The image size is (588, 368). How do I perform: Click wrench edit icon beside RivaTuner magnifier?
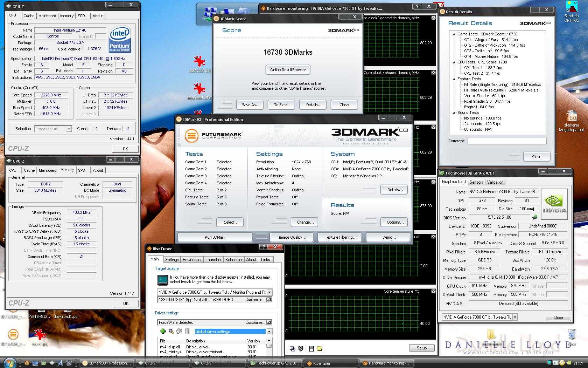[179, 331]
